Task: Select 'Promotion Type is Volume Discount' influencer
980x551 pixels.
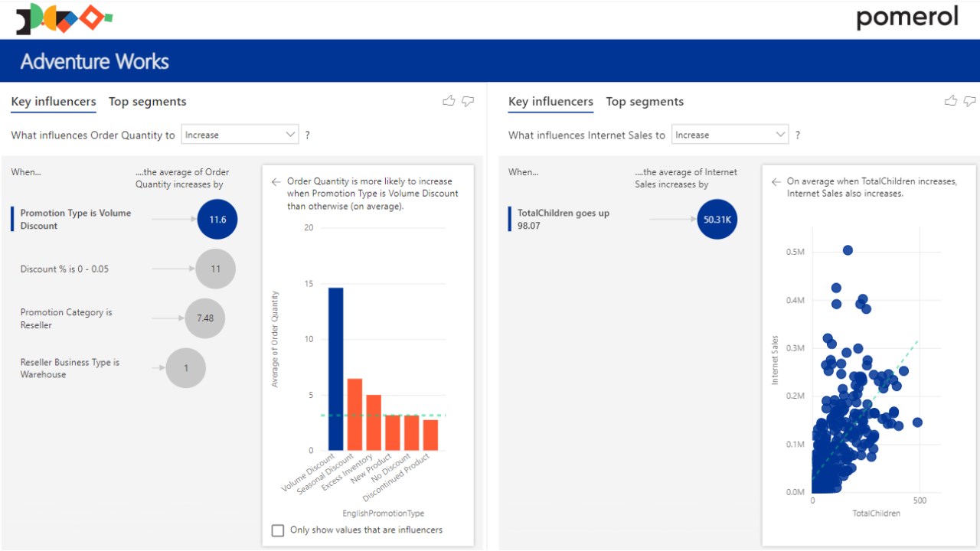Action: point(76,220)
